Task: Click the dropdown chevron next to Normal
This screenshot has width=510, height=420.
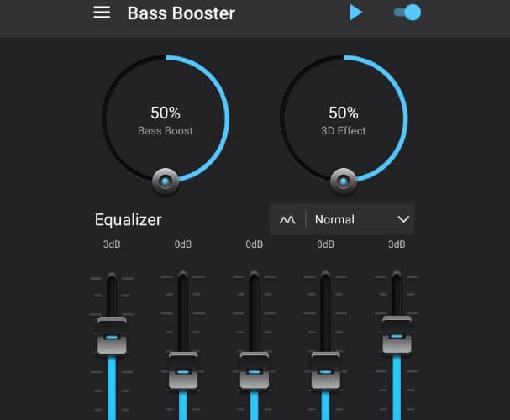Action: tap(403, 219)
